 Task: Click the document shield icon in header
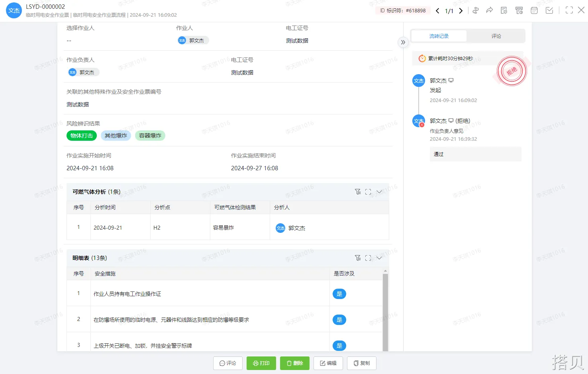504,10
